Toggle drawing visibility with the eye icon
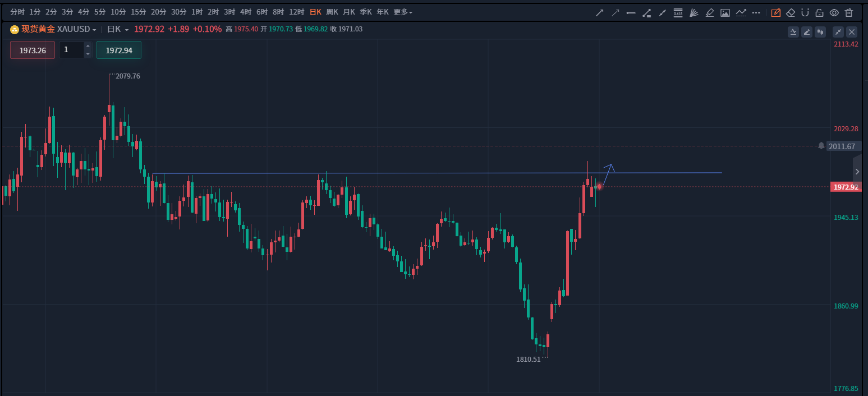Screen dimensions: 868x396 [834, 12]
